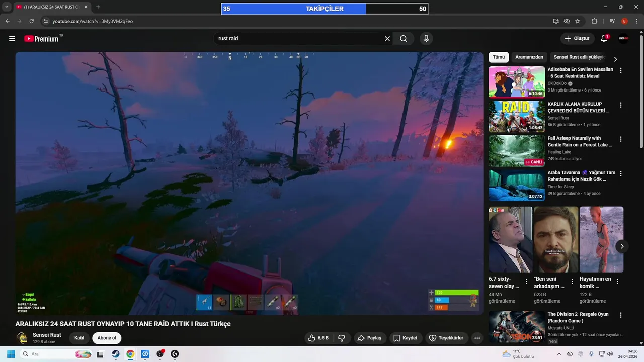
Task: Reload the page in Chrome
Action: click(32, 21)
